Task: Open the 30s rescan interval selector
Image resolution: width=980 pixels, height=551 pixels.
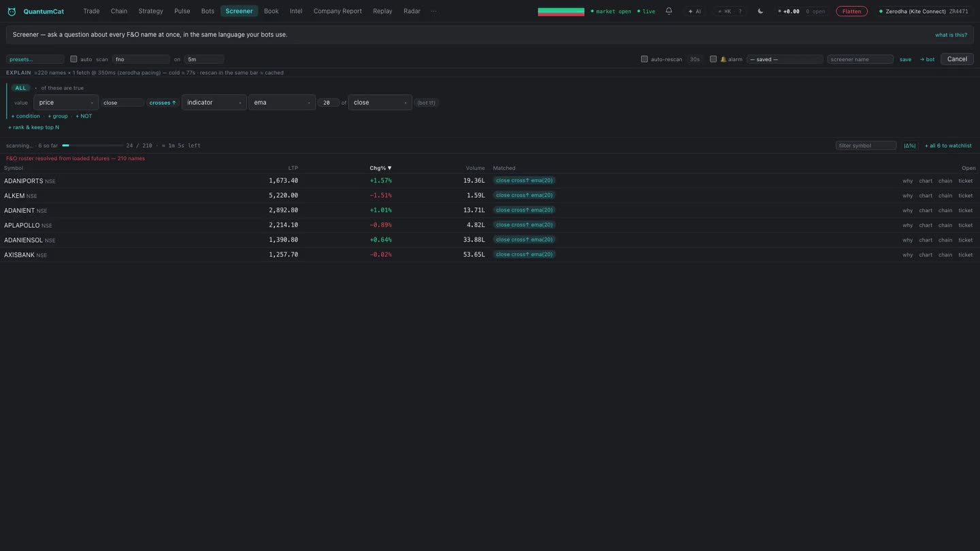Action: click(x=694, y=59)
